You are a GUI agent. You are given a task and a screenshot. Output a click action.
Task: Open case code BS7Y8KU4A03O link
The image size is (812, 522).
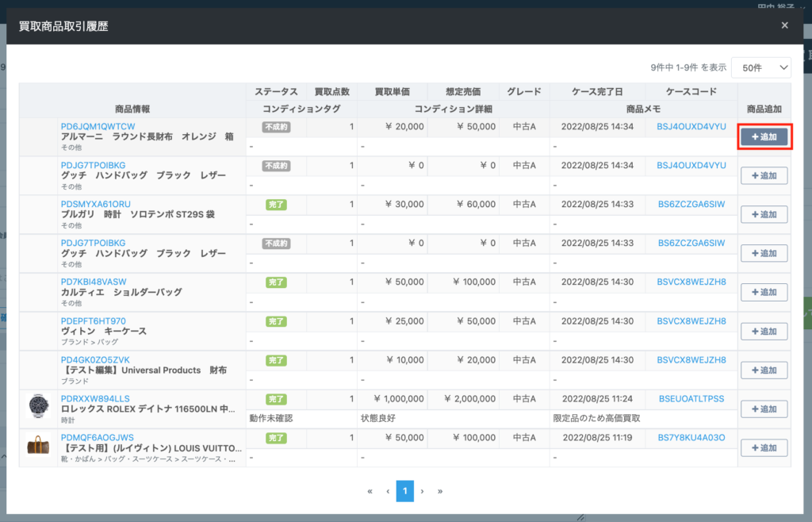(x=691, y=438)
